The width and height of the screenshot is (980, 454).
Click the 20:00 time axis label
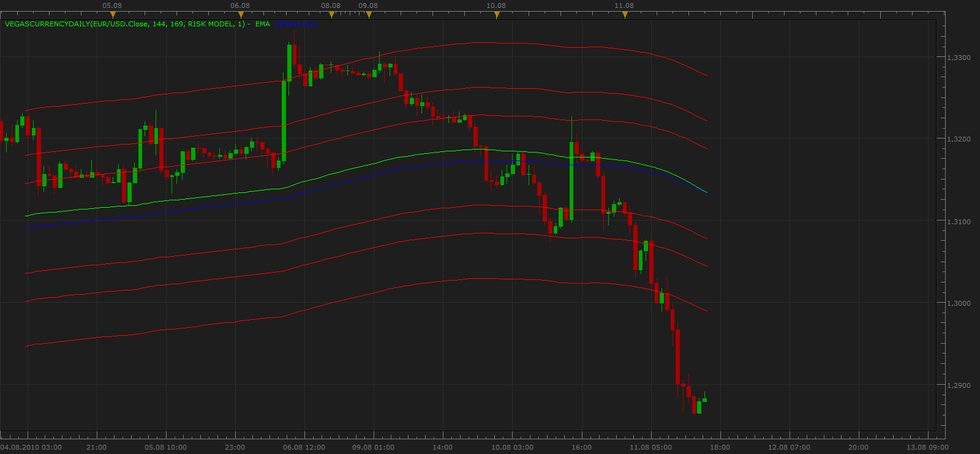coord(858,447)
